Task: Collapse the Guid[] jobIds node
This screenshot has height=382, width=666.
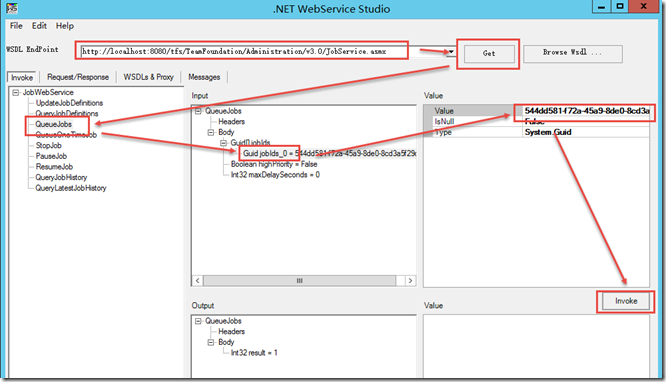Action: (223, 143)
